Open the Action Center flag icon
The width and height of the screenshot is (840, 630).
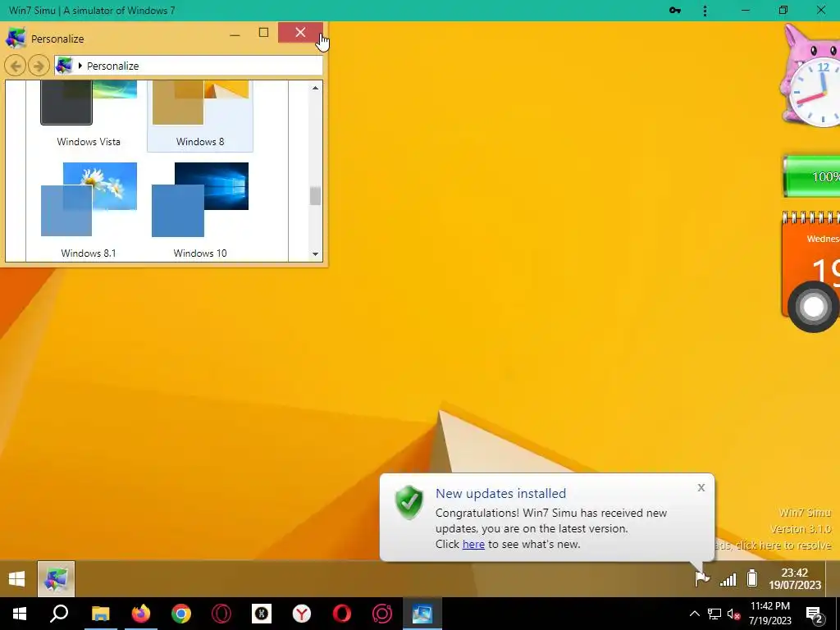click(x=702, y=578)
